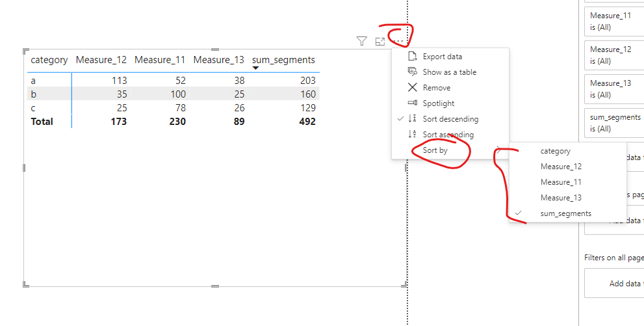Click the Measure_12 column header
The width and height of the screenshot is (644, 326).
(101, 60)
